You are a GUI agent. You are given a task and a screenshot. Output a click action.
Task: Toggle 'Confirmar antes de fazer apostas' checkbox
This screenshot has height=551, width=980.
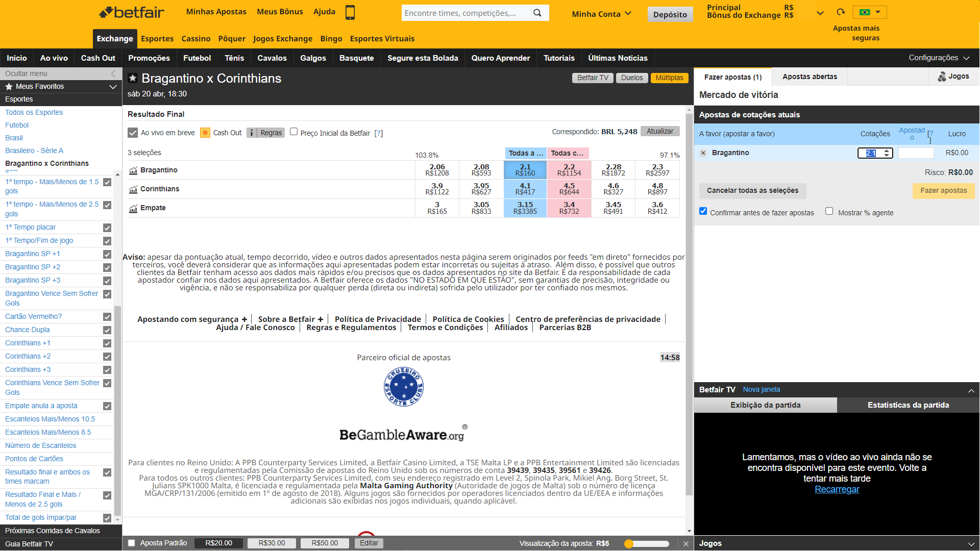(x=704, y=212)
